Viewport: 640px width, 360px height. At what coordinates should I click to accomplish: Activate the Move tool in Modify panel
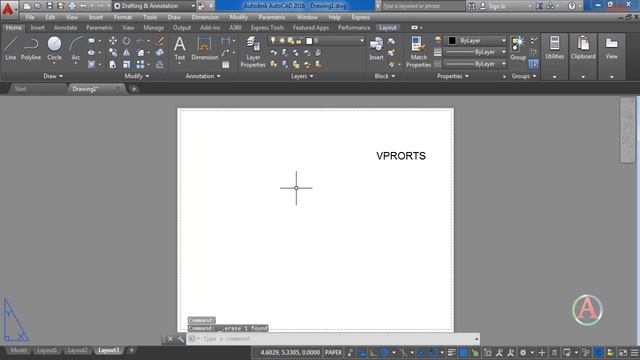113,40
